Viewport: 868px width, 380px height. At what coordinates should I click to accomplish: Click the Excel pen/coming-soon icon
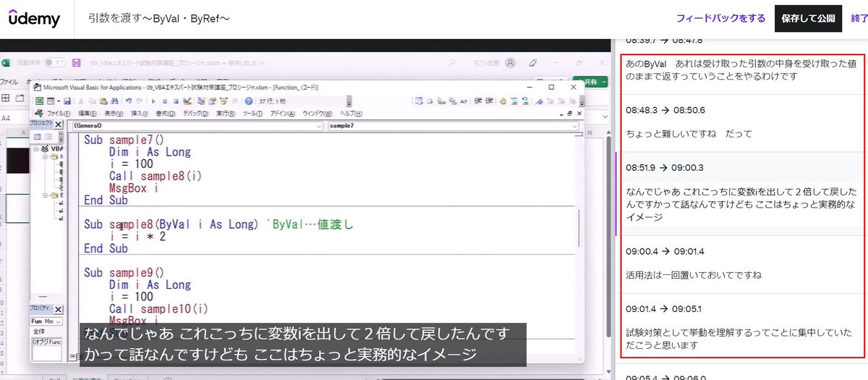pos(533,63)
